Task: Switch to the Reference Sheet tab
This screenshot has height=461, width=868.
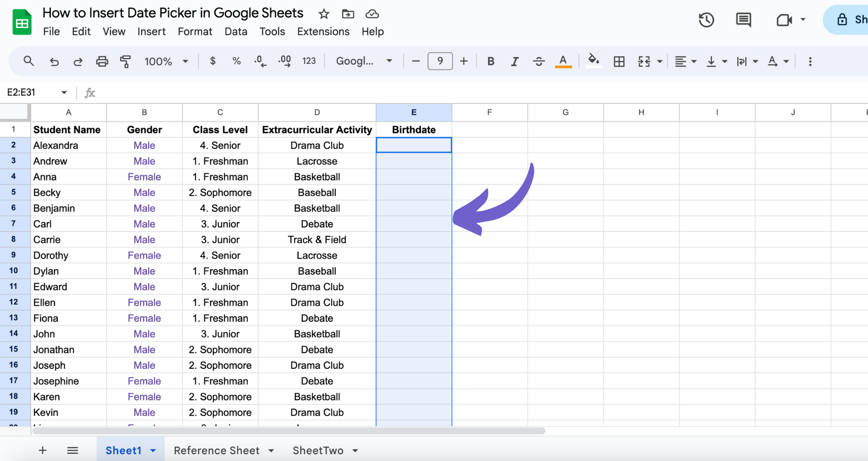Action: (216, 450)
